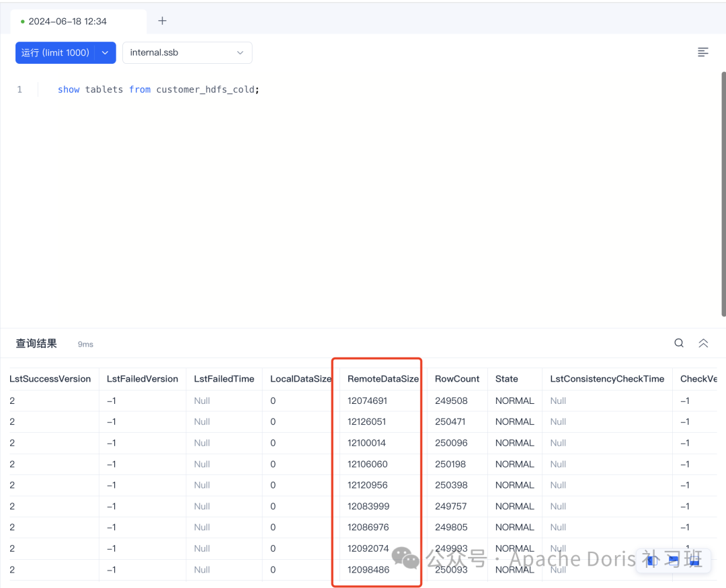
Task: Click into the SQL editor line 1
Action: (159, 89)
